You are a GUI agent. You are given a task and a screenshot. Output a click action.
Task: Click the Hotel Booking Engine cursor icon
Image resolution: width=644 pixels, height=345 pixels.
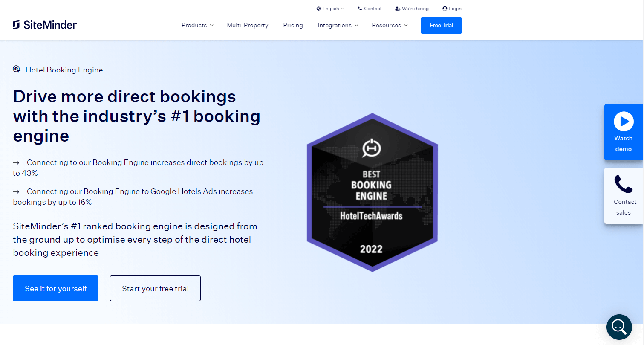click(x=17, y=70)
